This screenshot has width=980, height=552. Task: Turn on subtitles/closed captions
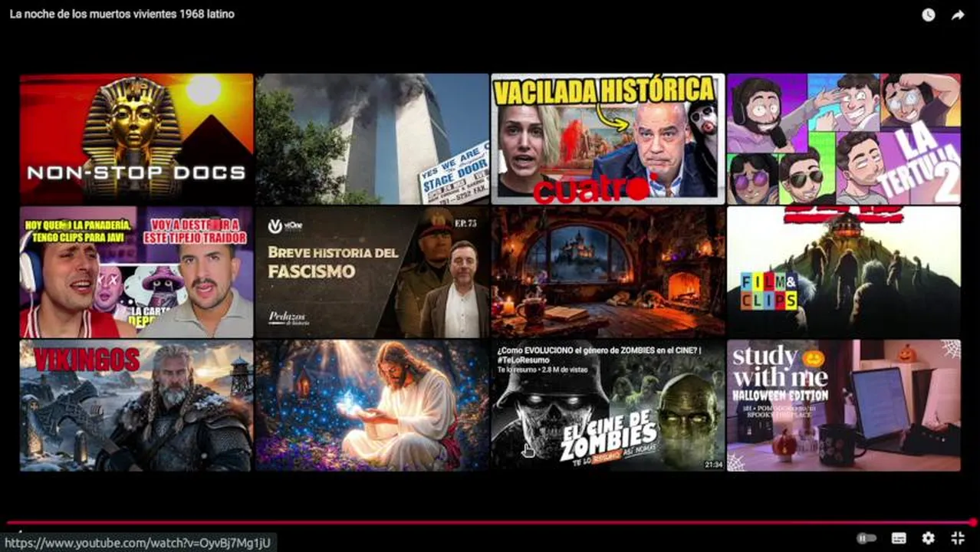click(x=899, y=538)
